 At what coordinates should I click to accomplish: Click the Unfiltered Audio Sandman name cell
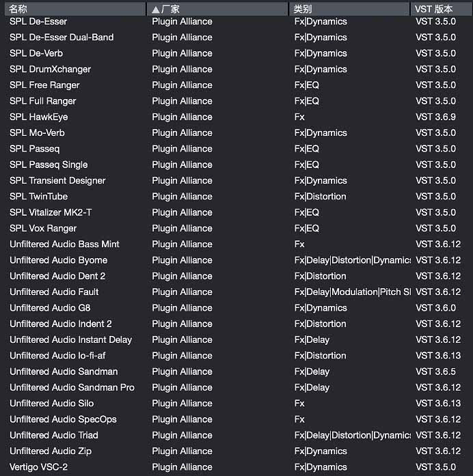pos(64,372)
